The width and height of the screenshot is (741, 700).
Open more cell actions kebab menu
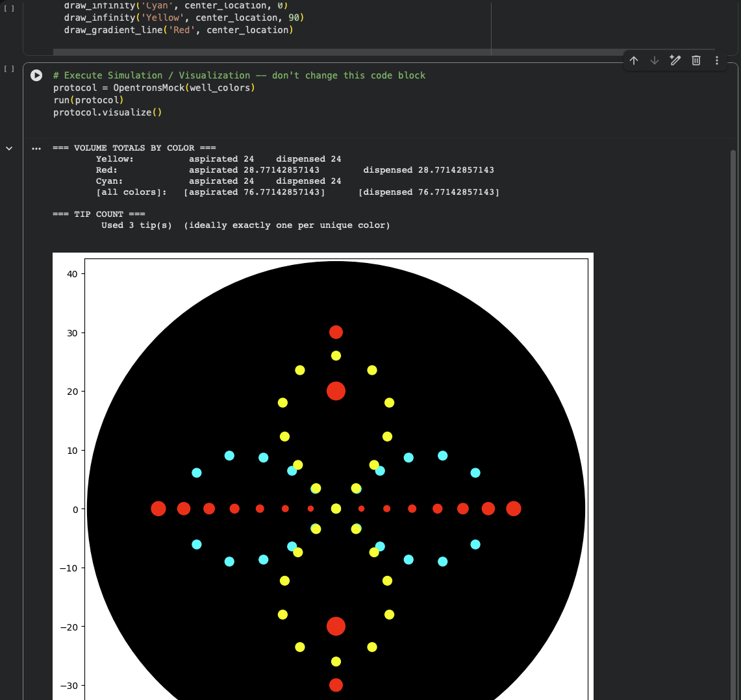717,60
